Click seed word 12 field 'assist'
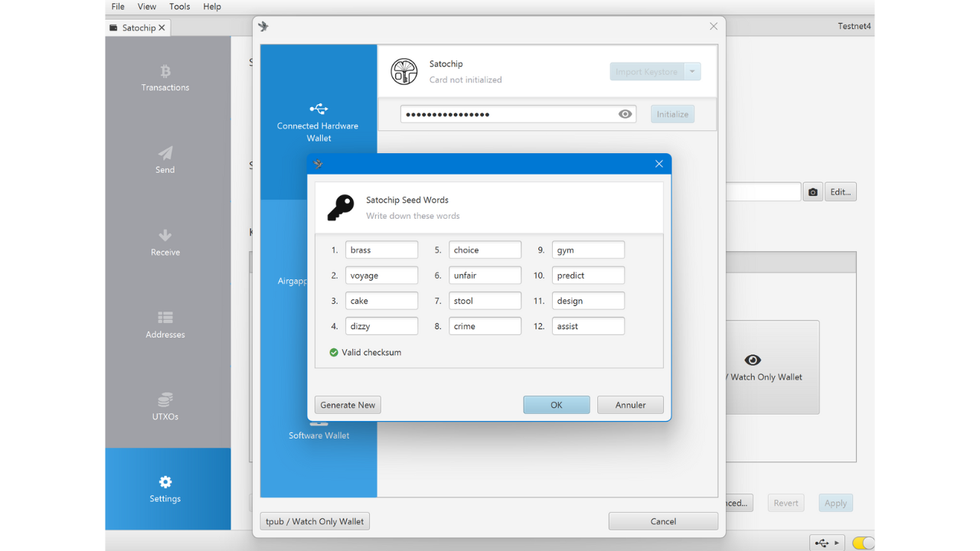 [x=588, y=326]
